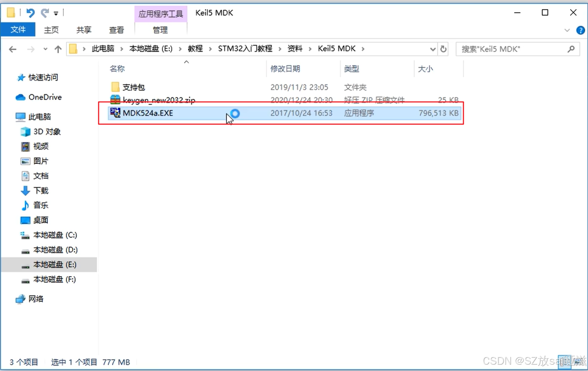Screen dimensions: 588x371
Task: Expand the chevron after Keil5 MDK breadcrumb
Action: (x=363, y=49)
